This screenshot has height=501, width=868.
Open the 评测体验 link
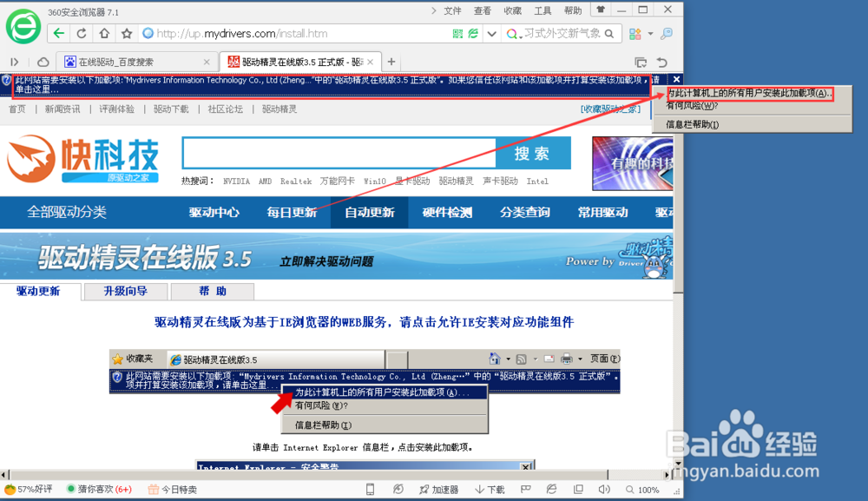click(x=117, y=109)
